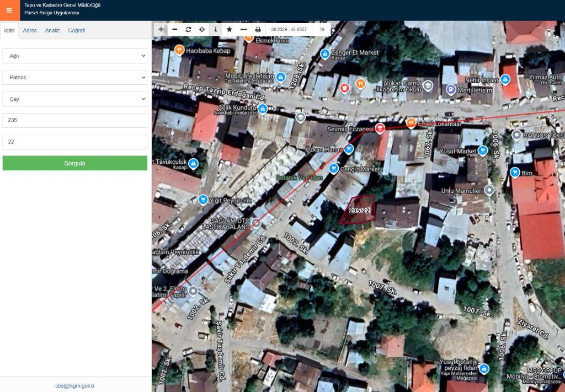Switch to the İdari tab
565x392 pixels.
click(x=9, y=30)
